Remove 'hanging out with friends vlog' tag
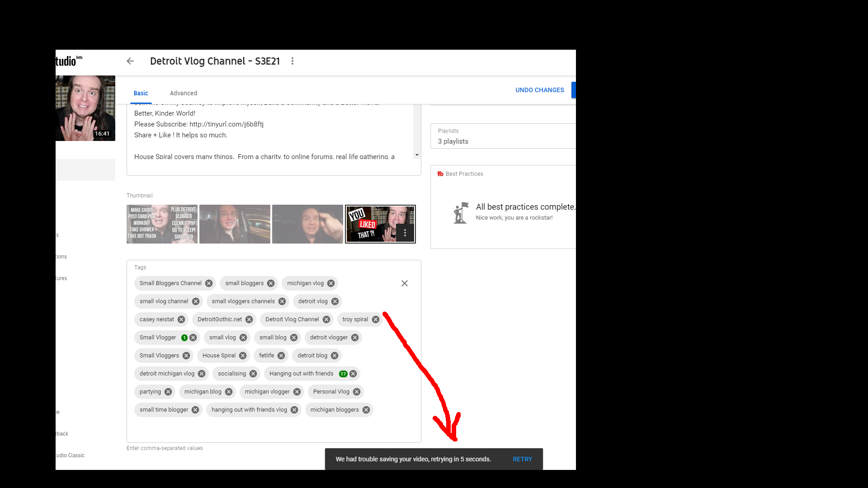The image size is (868, 488). 294,410
